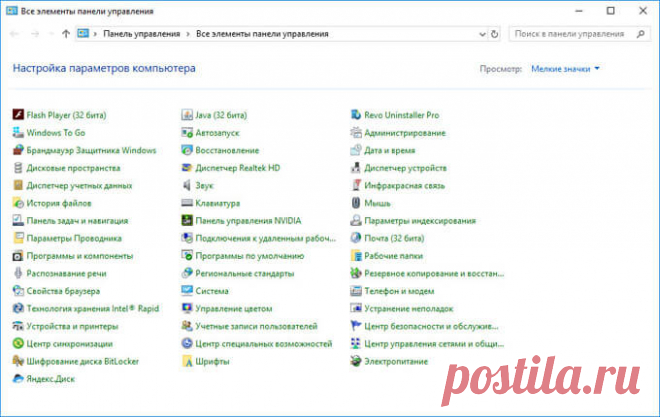Viewport: 660px width, 417px height.
Task: Open Устранение неполадок link
Action: [x=409, y=308]
